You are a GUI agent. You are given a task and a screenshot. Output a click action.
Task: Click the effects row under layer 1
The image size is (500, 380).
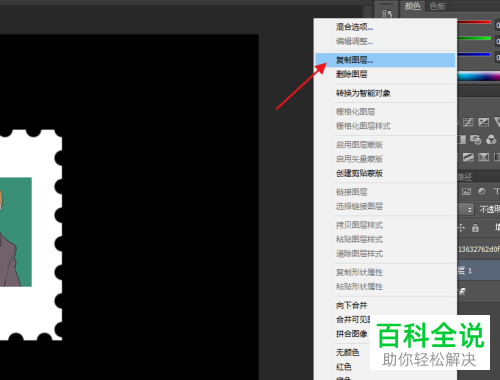(x=479, y=292)
